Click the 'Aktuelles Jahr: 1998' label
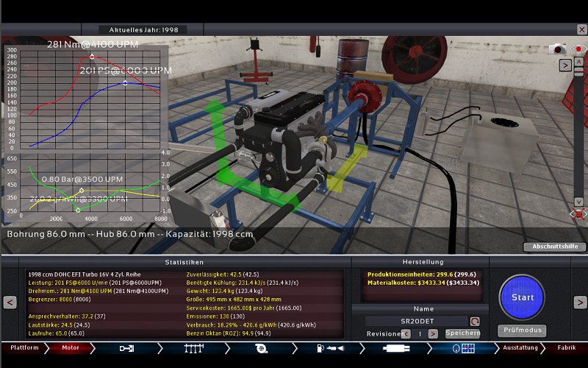588x368 pixels. point(143,29)
